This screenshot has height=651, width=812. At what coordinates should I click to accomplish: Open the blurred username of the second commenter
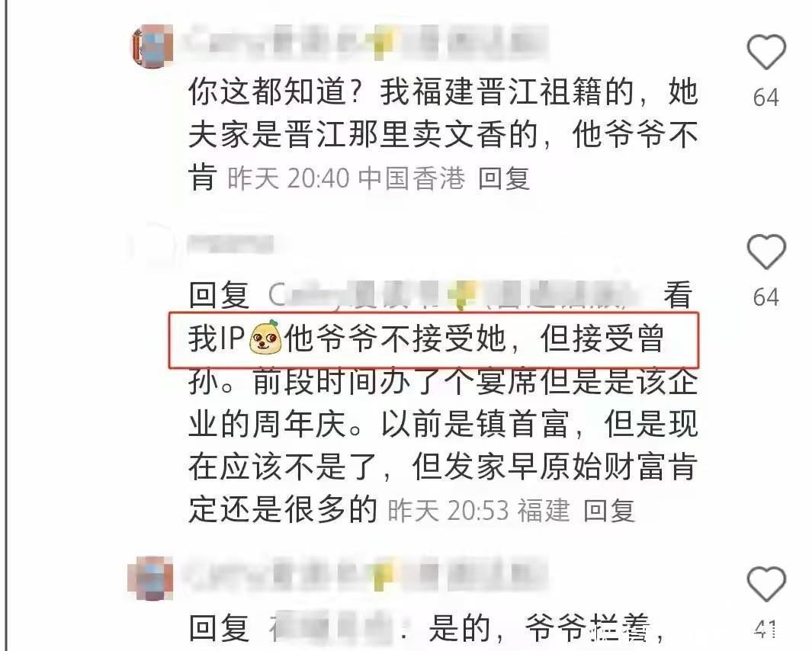tap(231, 243)
